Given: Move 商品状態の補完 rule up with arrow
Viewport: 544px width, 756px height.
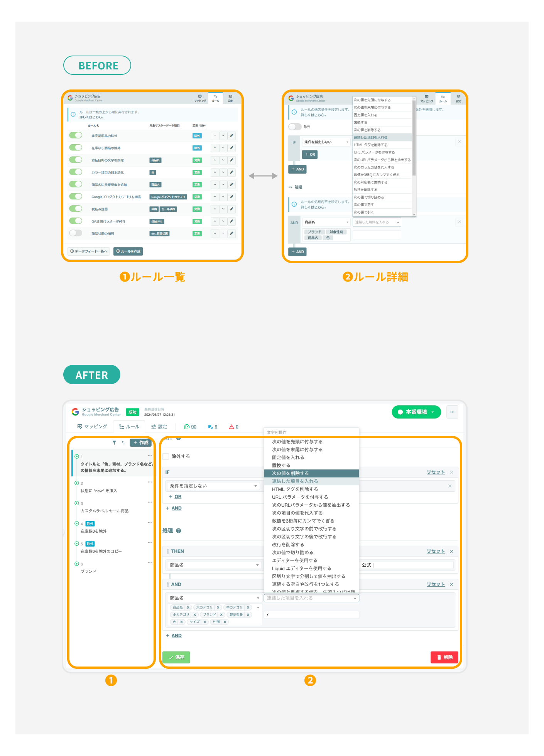Looking at the screenshot, I should tap(215, 233).
